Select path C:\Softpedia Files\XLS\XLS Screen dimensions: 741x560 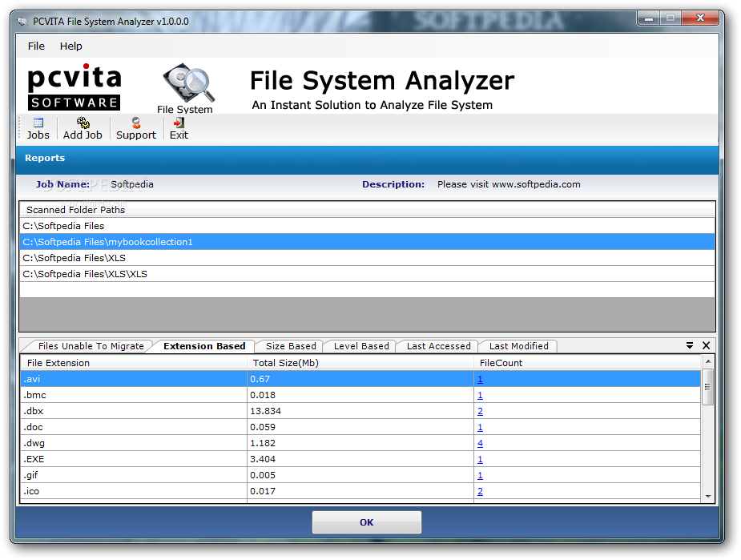point(367,274)
